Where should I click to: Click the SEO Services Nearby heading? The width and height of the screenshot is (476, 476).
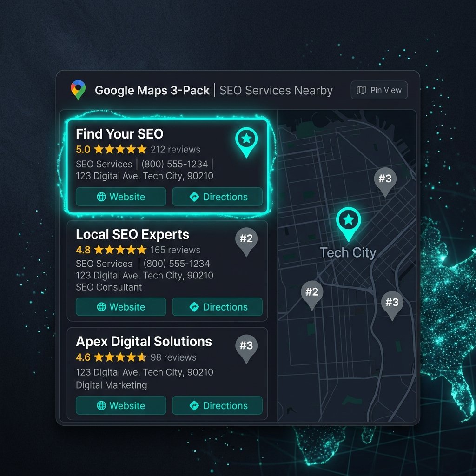[276, 91]
